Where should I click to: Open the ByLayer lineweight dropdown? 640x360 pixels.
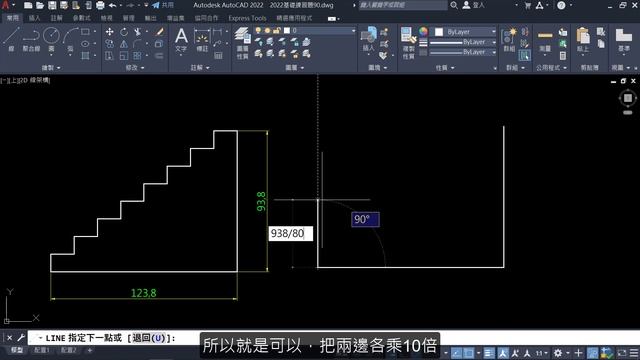[x=462, y=42]
